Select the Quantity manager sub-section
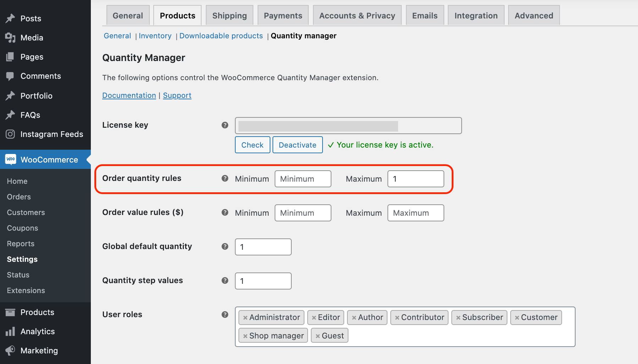The width and height of the screenshot is (638, 364). tap(303, 36)
